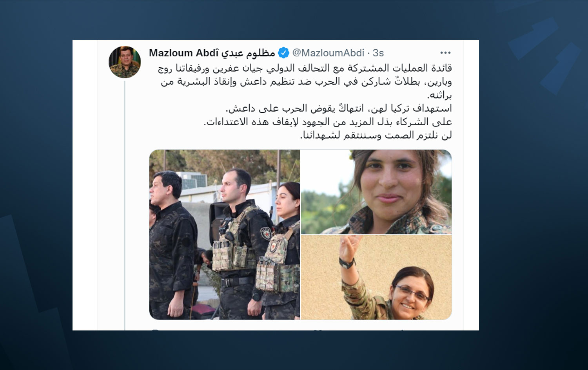Image resolution: width=588 pixels, height=370 pixels.
Task: Open the tweet's three-dot more options menu
Action: coord(445,52)
